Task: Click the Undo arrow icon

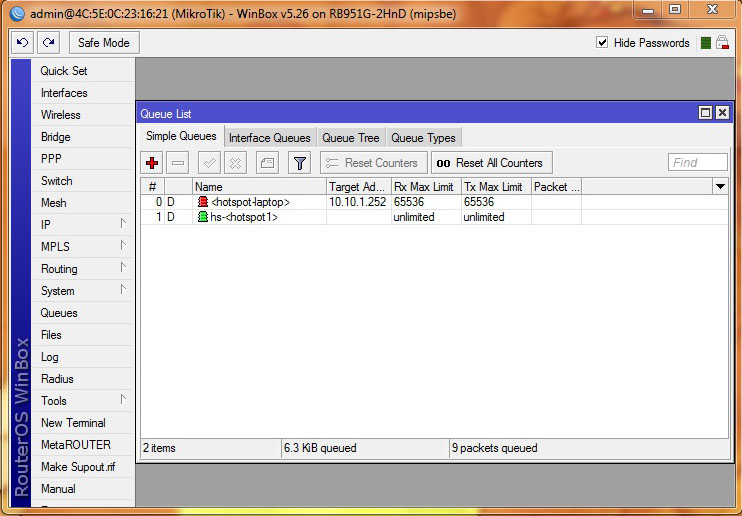Action: (x=22, y=43)
